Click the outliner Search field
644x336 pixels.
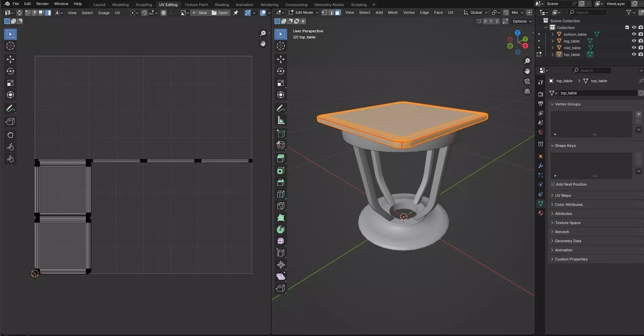pyautogui.click(x=587, y=12)
